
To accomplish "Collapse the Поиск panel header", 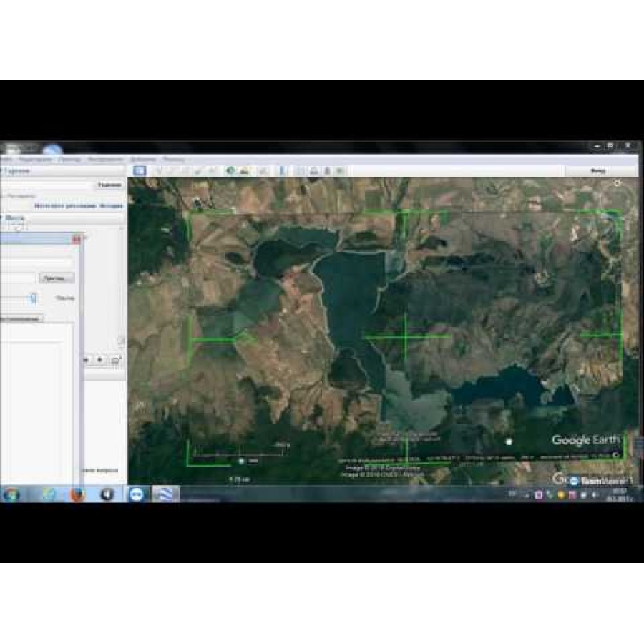I will (62, 171).
